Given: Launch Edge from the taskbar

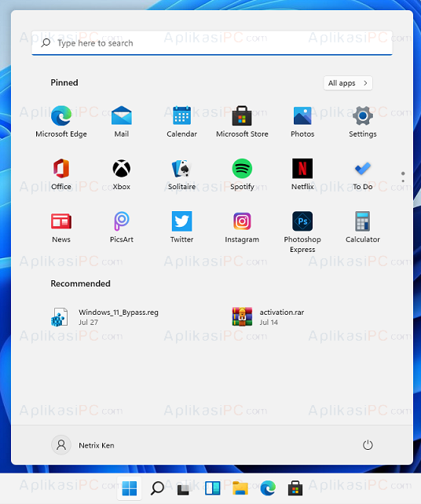Looking at the screenshot, I should coord(268,488).
